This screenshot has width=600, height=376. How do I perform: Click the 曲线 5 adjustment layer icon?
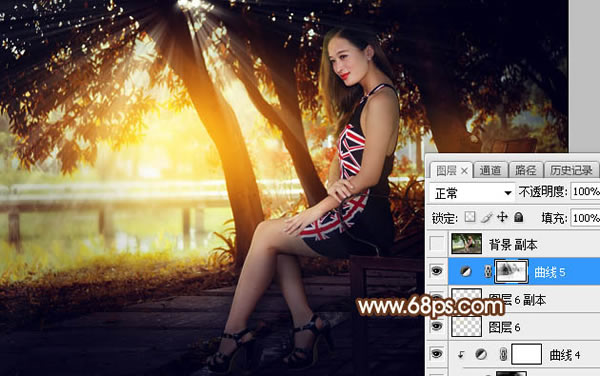pyautogui.click(x=466, y=272)
